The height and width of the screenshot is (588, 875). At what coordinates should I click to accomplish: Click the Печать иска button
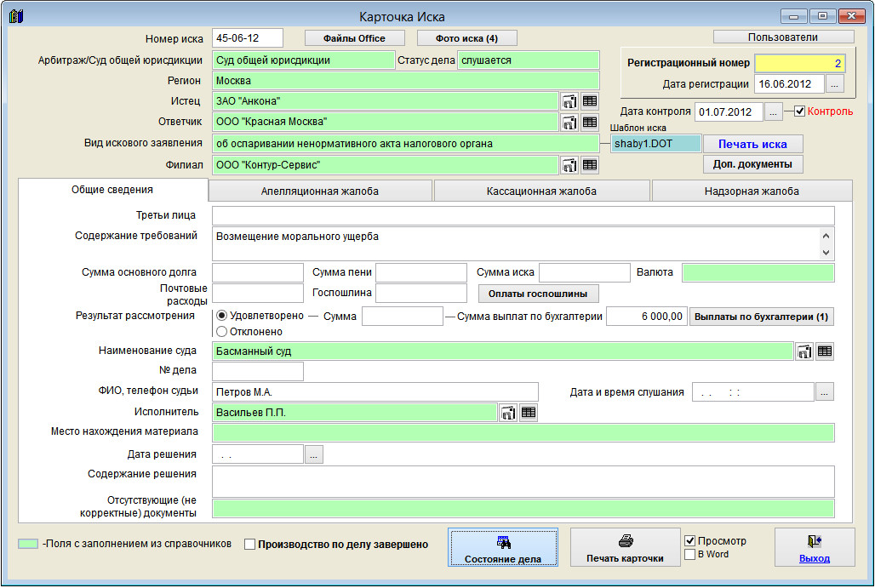click(752, 144)
